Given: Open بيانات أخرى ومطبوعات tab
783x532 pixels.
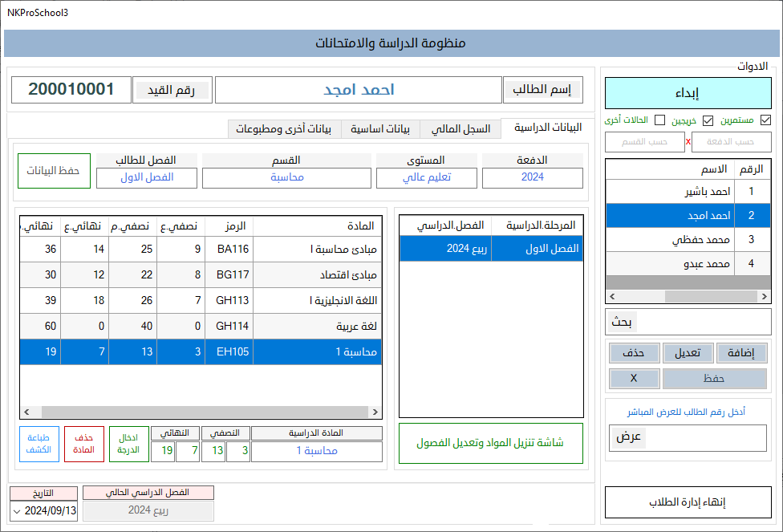Looking at the screenshot, I should (x=284, y=129).
